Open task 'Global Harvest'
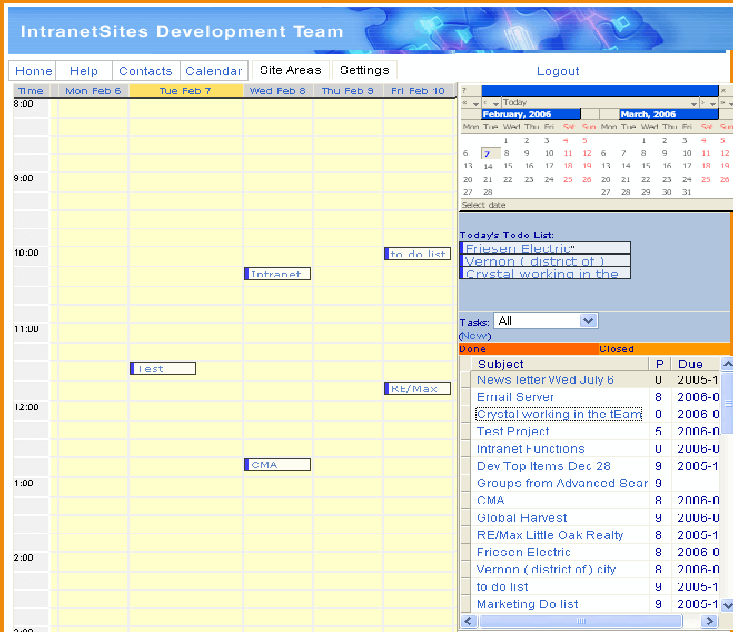 tap(522, 518)
